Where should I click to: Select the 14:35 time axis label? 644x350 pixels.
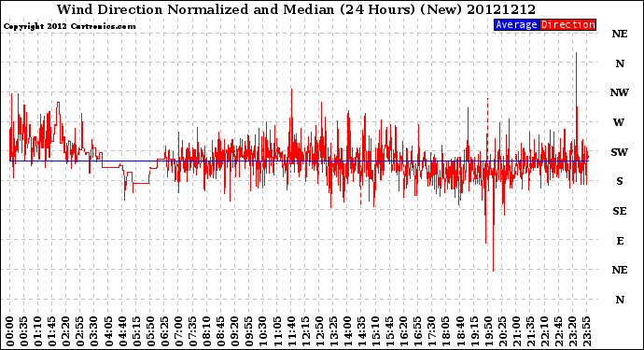tap(361, 331)
